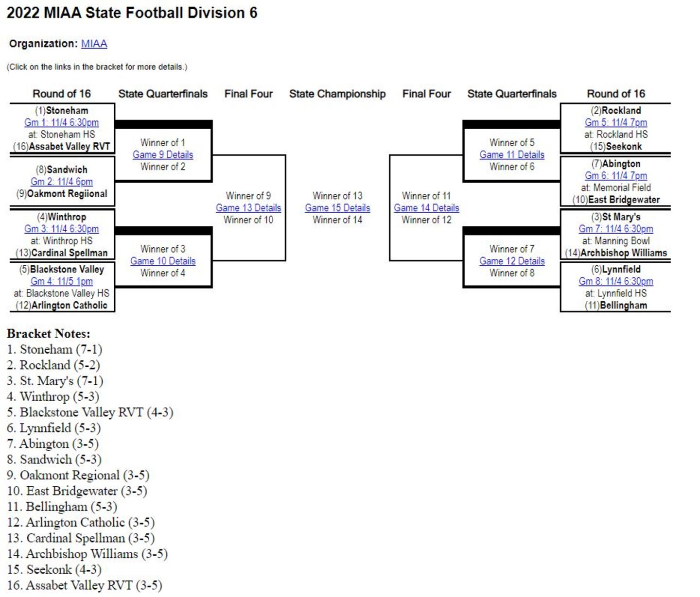Screen dimensions: 700x597
Task: Select Gm 4: 11/5 1pm link
Action: (62, 281)
